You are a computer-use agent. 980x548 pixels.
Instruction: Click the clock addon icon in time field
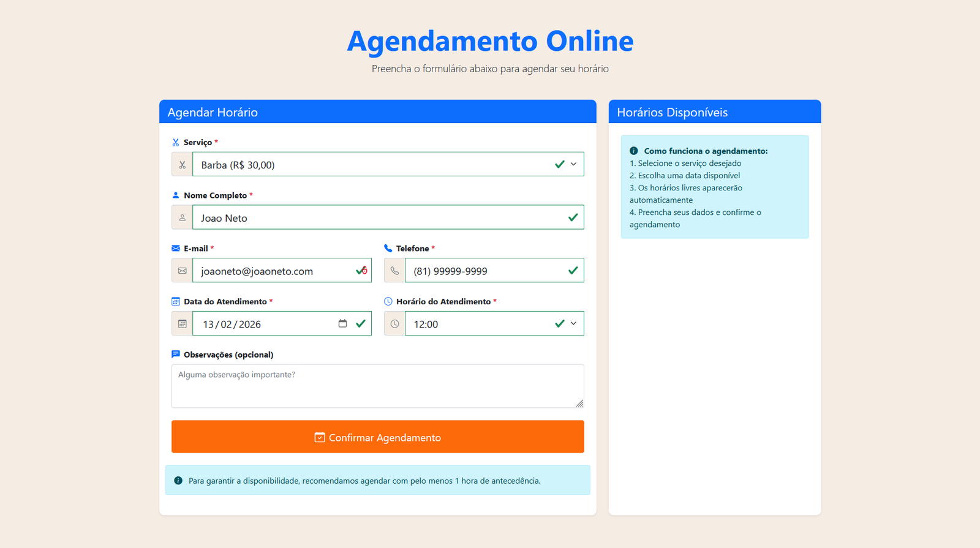click(x=394, y=324)
